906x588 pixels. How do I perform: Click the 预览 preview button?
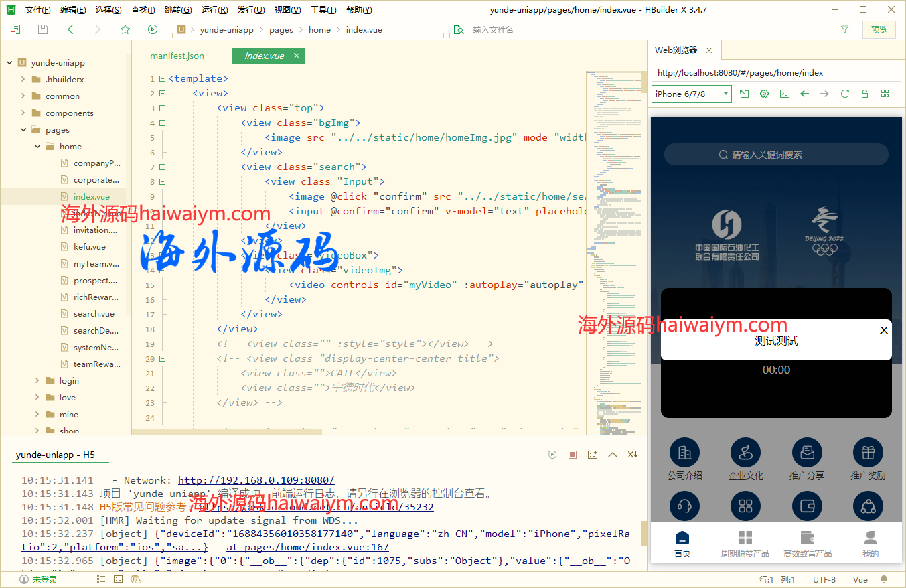879,29
